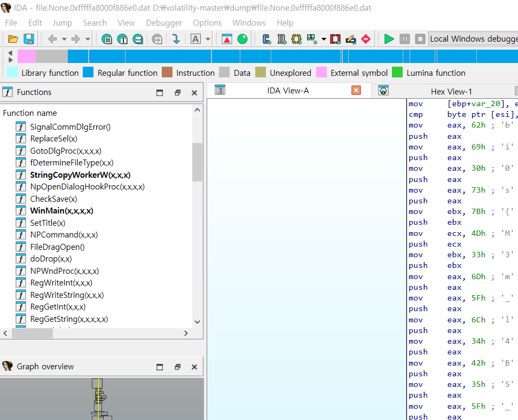The width and height of the screenshot is (518, 420).
Task: Click the boxed letter A toolbar icon
Action: (x=195, y=39)
